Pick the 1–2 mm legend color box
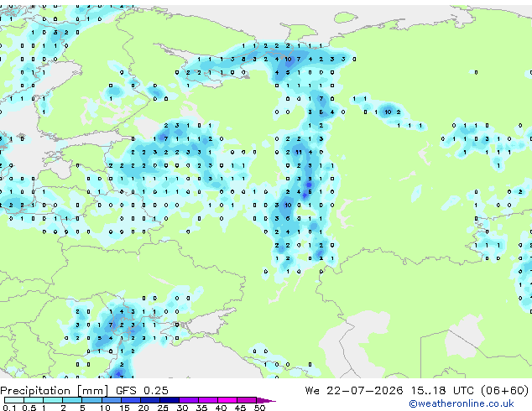 pyautogui.click(x=53, y=400)
